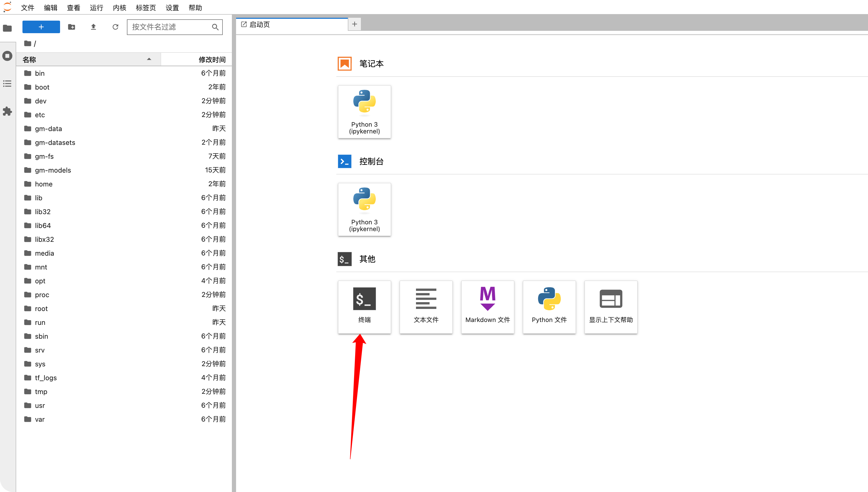Select the home folder
The image size is (868, 492).
tap(124, 184)
